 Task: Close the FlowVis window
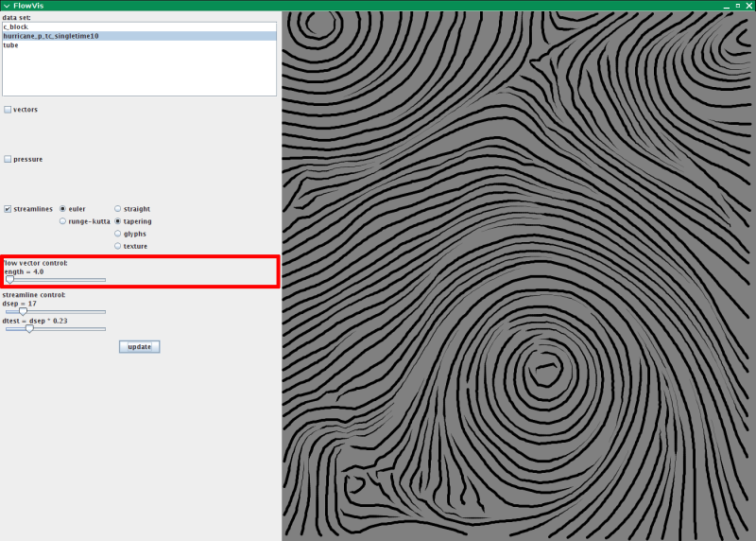coord(748,6)
